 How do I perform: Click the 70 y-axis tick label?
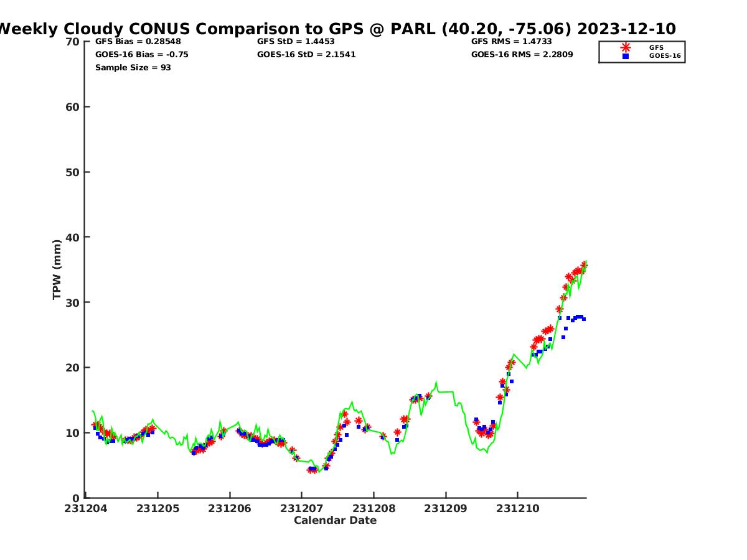(x=73, y=42)
